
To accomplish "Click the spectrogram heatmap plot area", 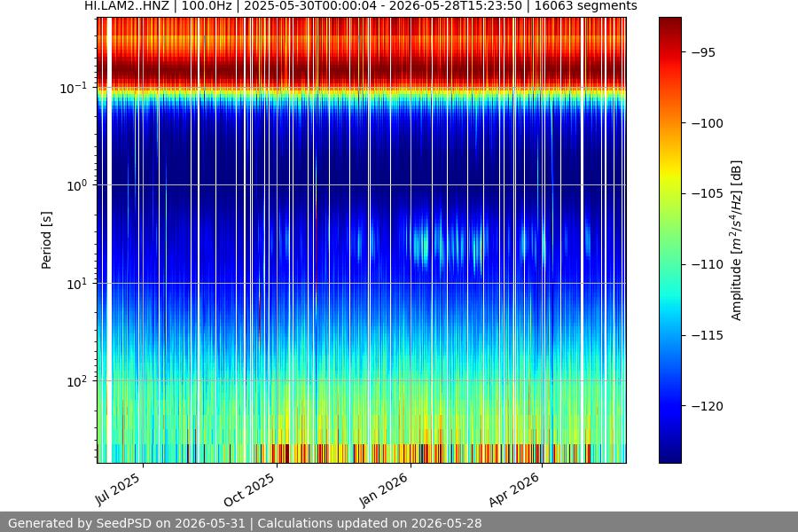I will (x=362, y=240).
